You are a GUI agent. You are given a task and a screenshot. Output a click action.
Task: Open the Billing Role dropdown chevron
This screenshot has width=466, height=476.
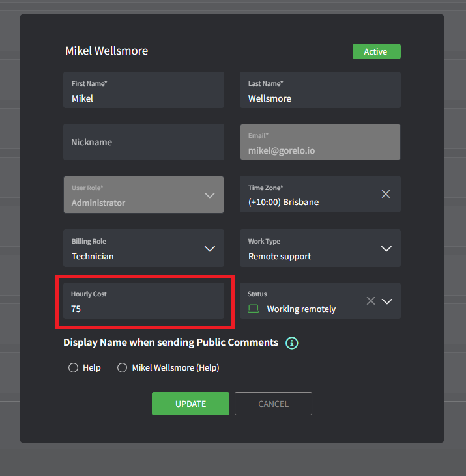[210, 249]
